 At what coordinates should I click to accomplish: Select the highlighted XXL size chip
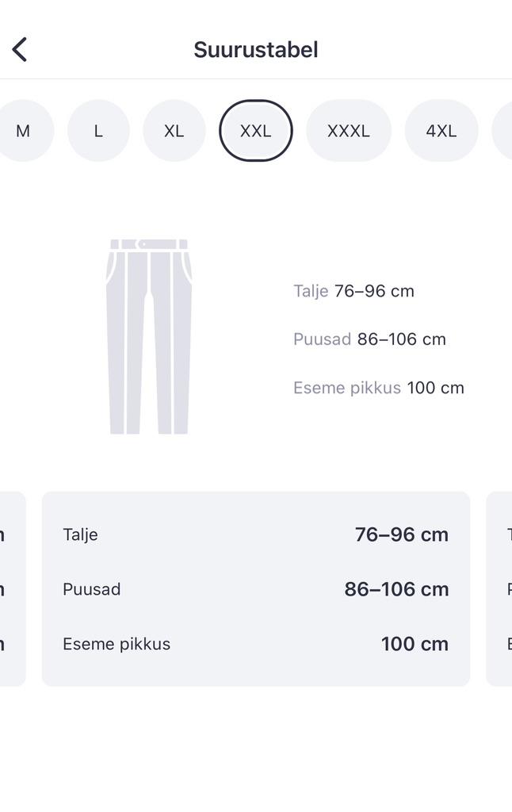click(255, 131)
